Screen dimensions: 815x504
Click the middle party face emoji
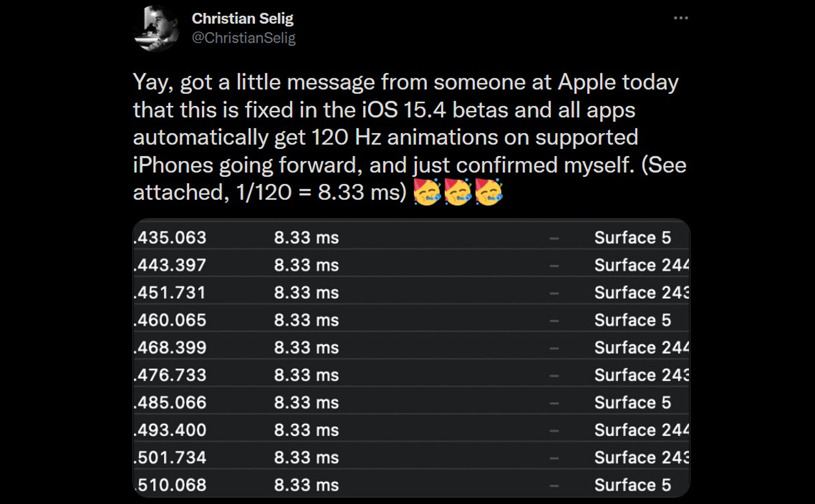pyautogui.click(x=458, y=192)
